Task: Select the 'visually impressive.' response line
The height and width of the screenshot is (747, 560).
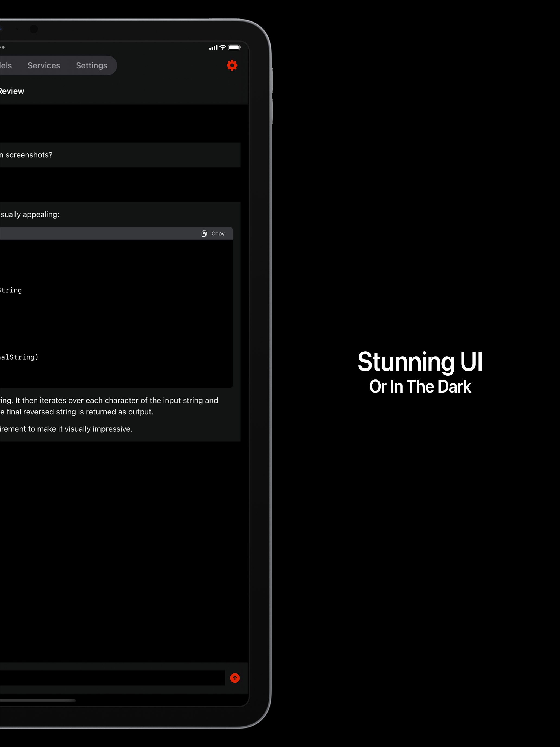Action: tap(66, 429)
